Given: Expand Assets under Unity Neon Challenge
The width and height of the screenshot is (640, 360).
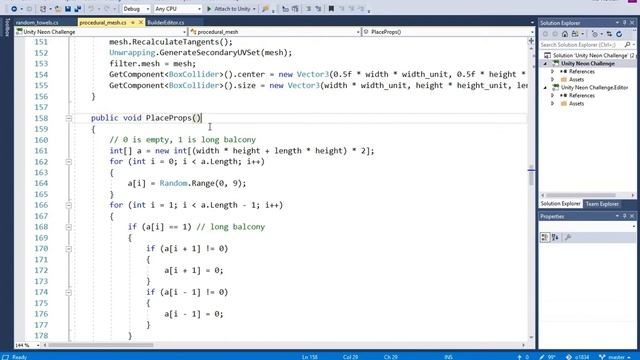Looking at the screenshot, I should click(552, 80).
